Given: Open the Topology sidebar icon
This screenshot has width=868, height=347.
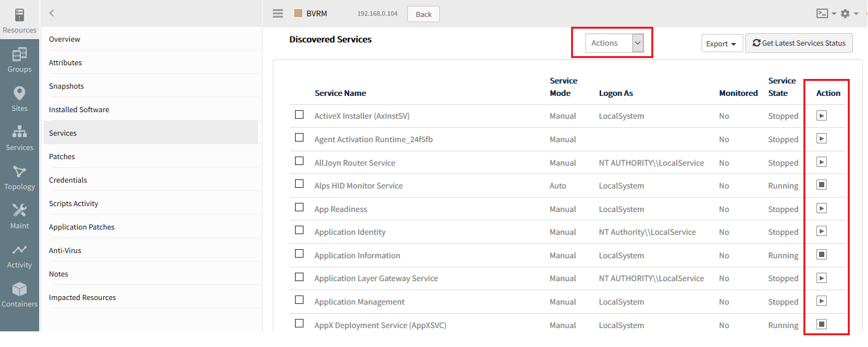Looking at the screenshot, I should (20, 172).
